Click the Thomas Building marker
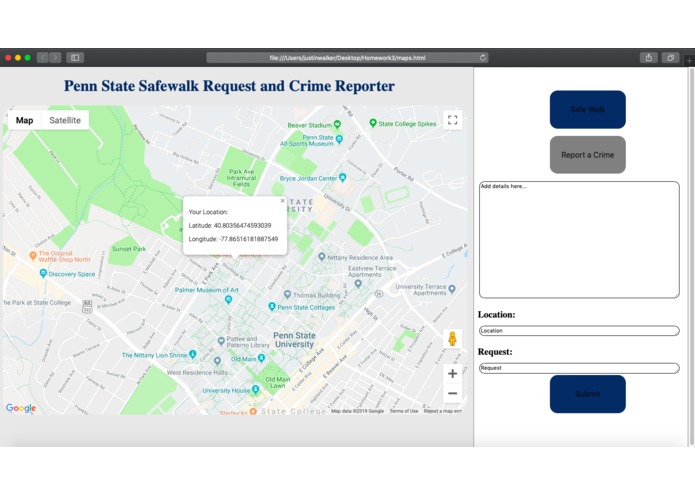The image size is (695, 494). (x=287, y=294)
